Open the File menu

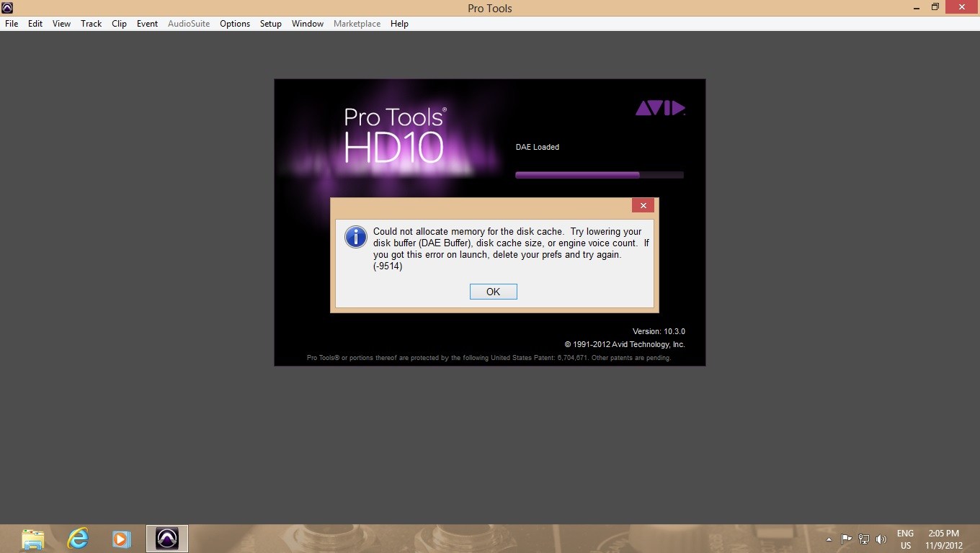point(12,24)
